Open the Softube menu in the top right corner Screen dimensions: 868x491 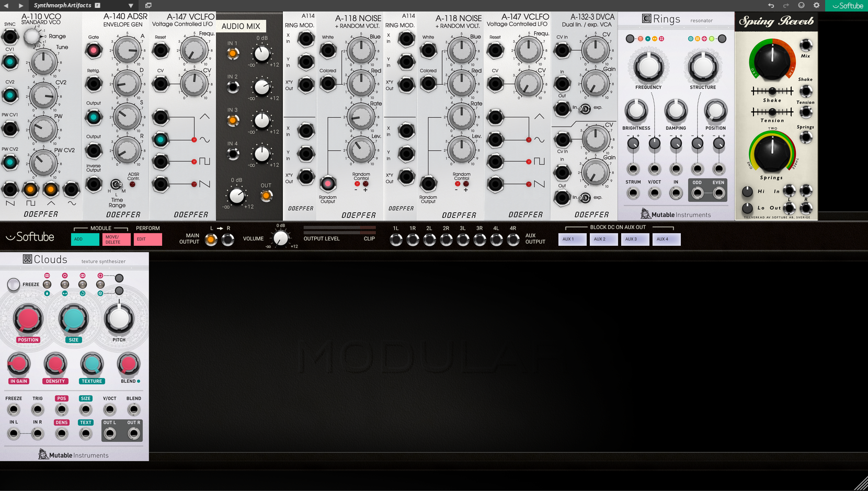[846, 6]
